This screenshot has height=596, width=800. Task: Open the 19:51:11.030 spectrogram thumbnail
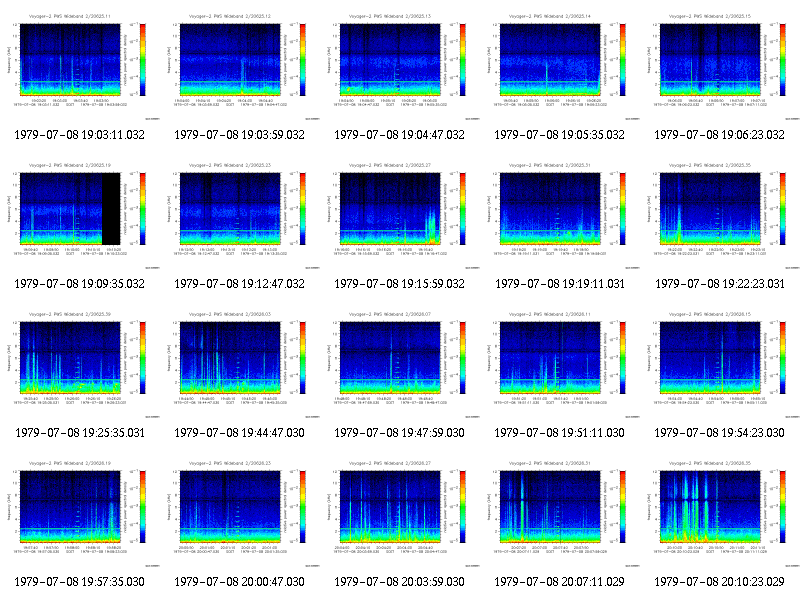click(560, 363)
